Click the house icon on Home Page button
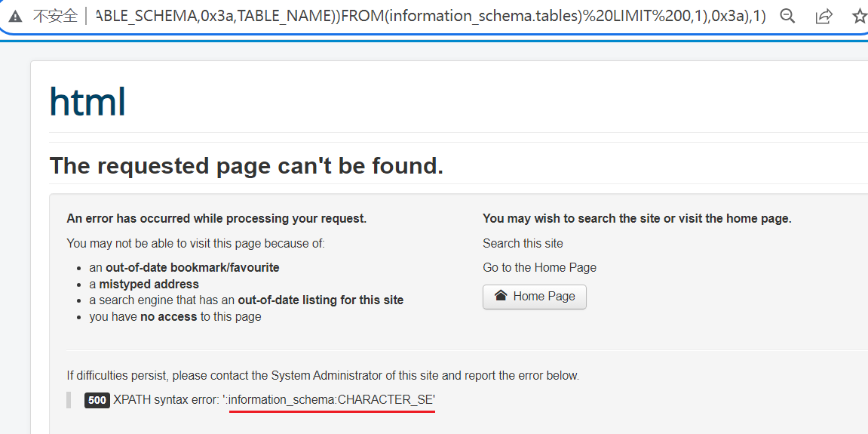Image resolution: width=868 pixels, height=434 pixels. (501, 296)
